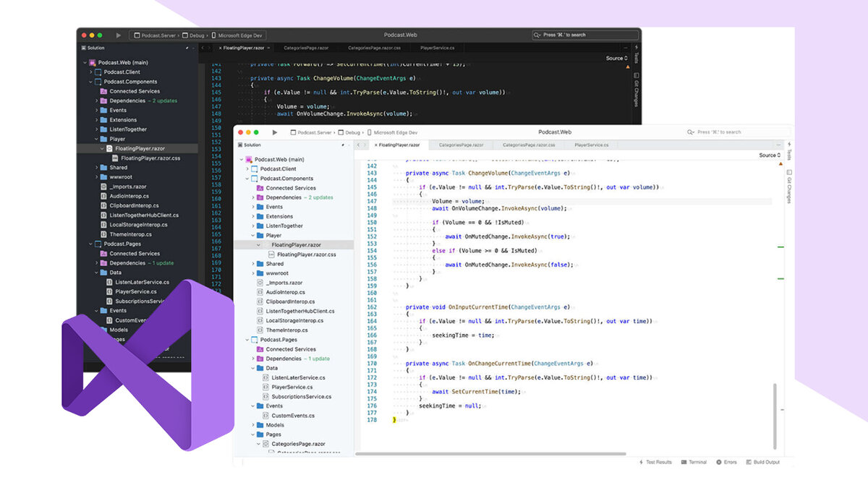This screenshot has width=868, height=488.
Task: Open Source view dropdown in light window
Action: click(x=770, y=155)
